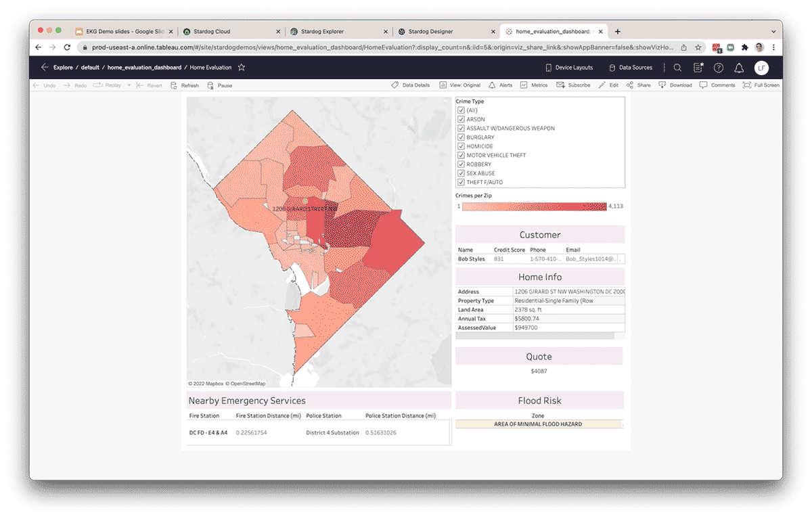Click the Refresh data icon
812x519 pixels.
[x=185, y=85]
